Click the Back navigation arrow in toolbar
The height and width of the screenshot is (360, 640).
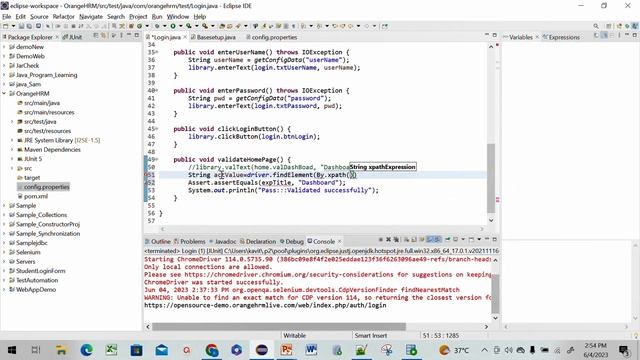(350, 26)
